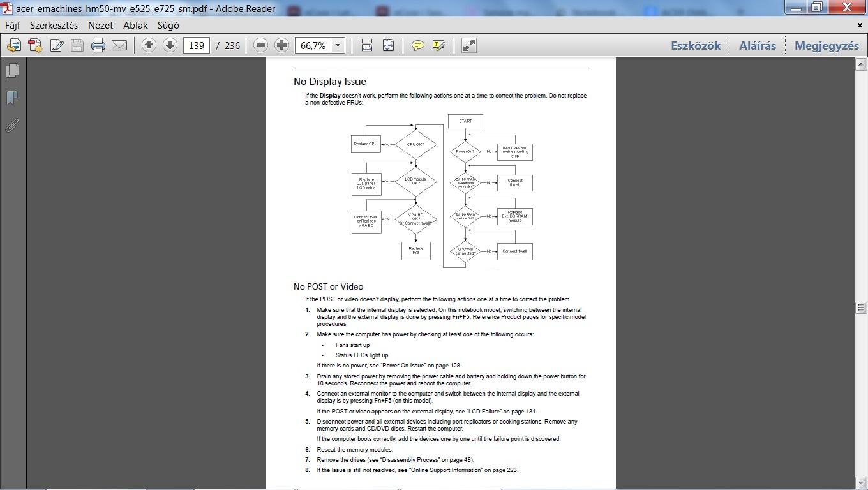Image resolution: width=868 pixels, height=490 pixels.
Task: Open the Szerkesztés menu
Action: [x=54, y=26]
